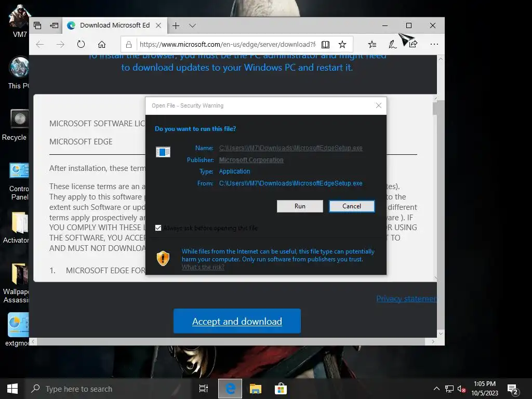Cancel the Security Warning dialog
Image resolution: width=532 pixels, height=399 pixels.
352,206
